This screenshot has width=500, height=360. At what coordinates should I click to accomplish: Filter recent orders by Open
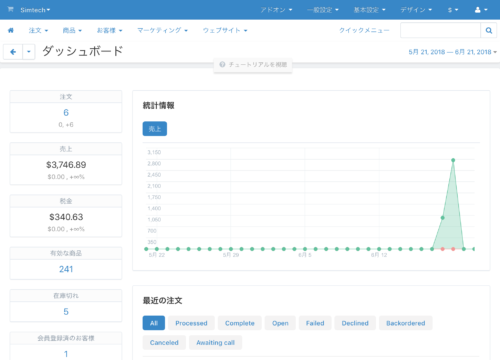click(x=280, y=323)
